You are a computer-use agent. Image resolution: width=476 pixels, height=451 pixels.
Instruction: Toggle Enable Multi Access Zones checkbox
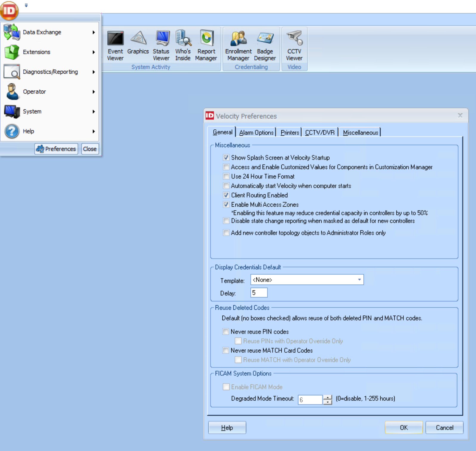(x=226, y=204)
